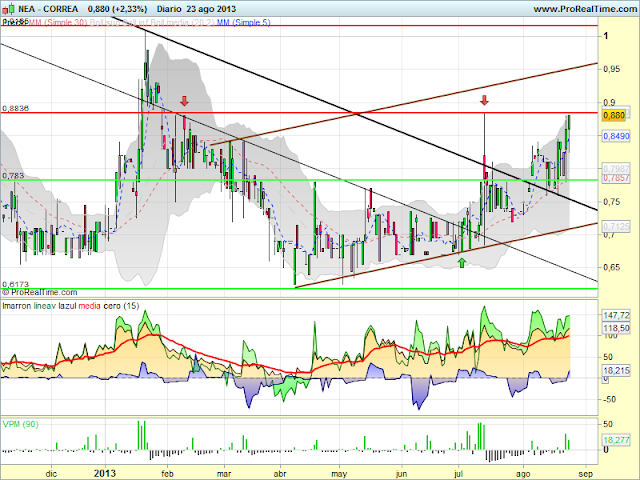640x480 pixels.
Task: Click the blue 0,8490 price tag
Action: pos(616,136)
